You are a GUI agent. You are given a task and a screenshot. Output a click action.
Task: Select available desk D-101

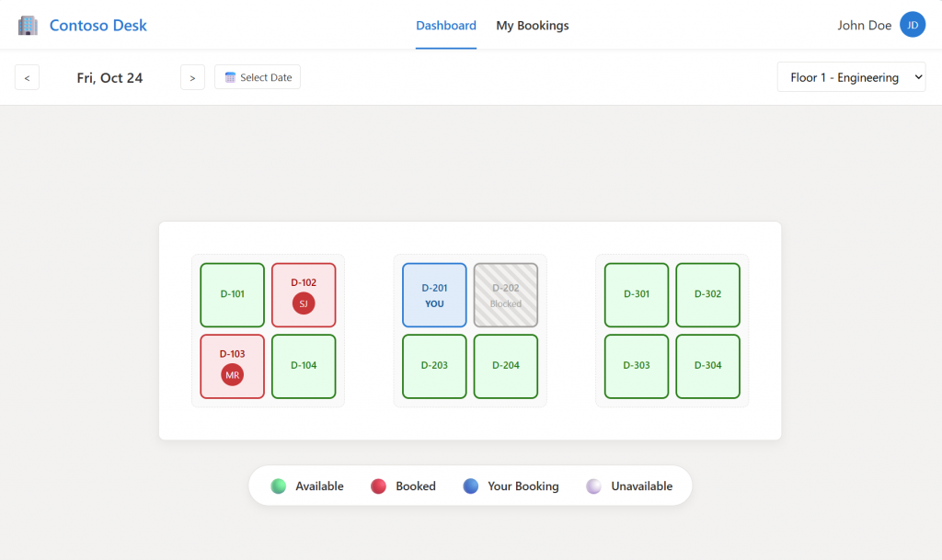click(x=233, y=294)
